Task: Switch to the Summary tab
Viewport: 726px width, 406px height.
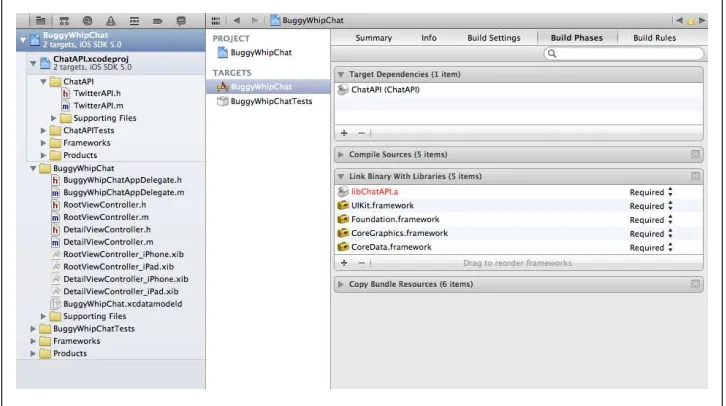Action: tap(374, 38)
